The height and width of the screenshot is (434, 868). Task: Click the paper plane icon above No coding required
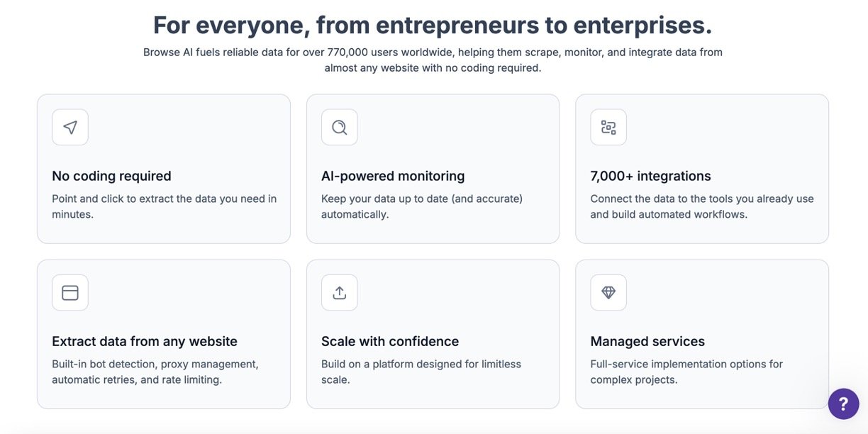pos(70,127)
